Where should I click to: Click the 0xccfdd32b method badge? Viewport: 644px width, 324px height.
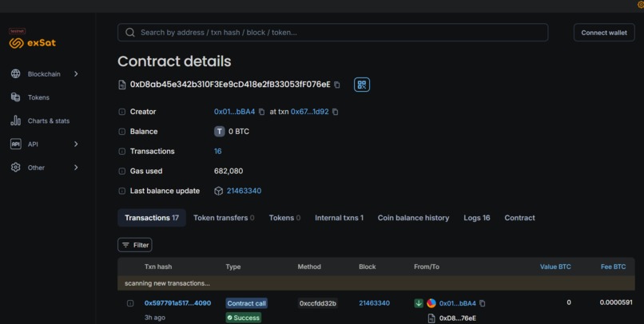coord(318,303)
